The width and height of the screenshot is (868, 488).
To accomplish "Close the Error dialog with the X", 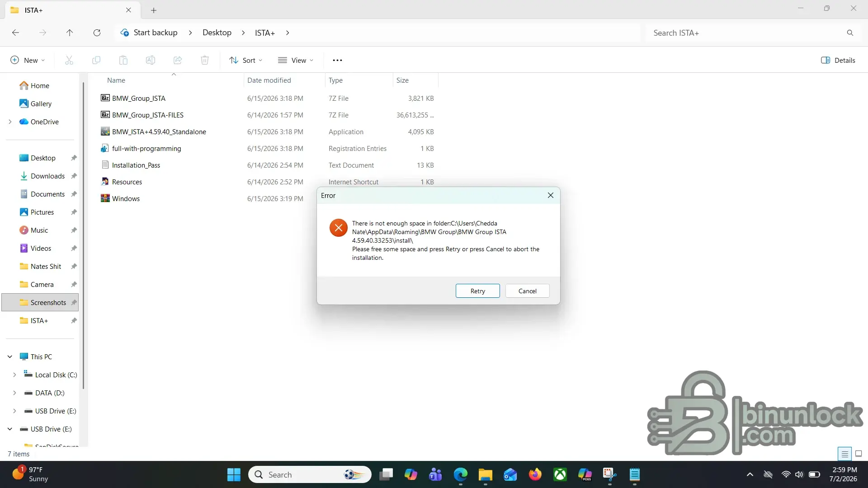I will pyautogui.click(x=550, y=195).
